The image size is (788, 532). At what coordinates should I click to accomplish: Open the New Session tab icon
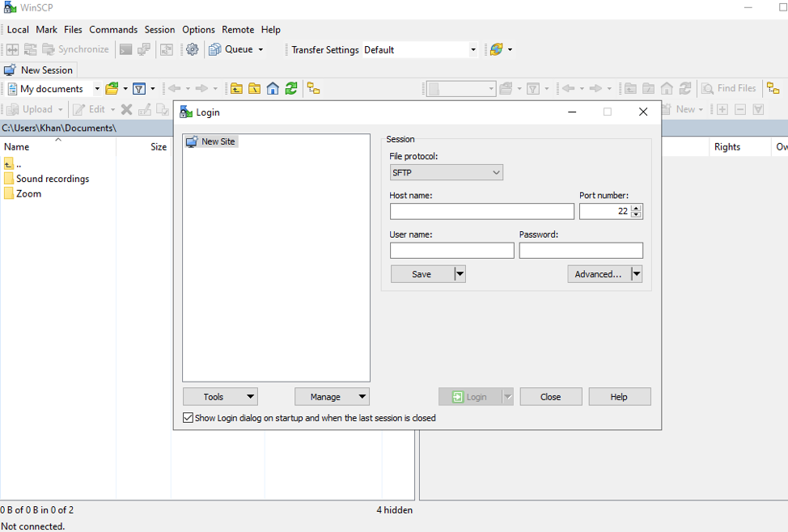tap(11, 70)
